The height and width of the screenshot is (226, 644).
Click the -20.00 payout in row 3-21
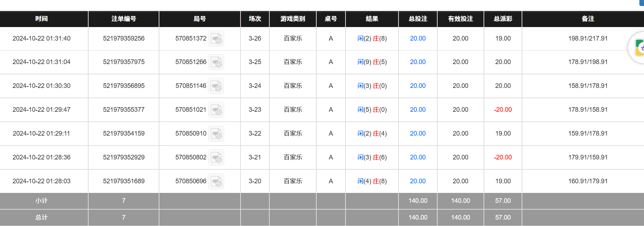503,157
